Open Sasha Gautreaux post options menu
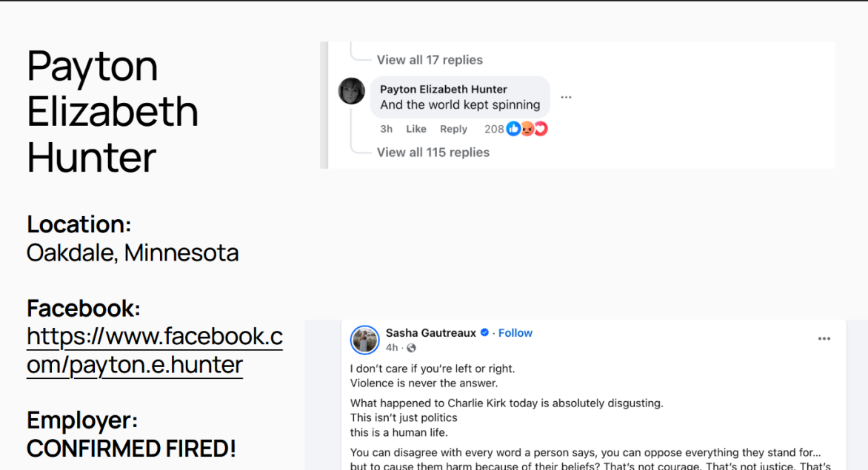The height and width of the screenshot is (470, 868). [x=824, y=338]
